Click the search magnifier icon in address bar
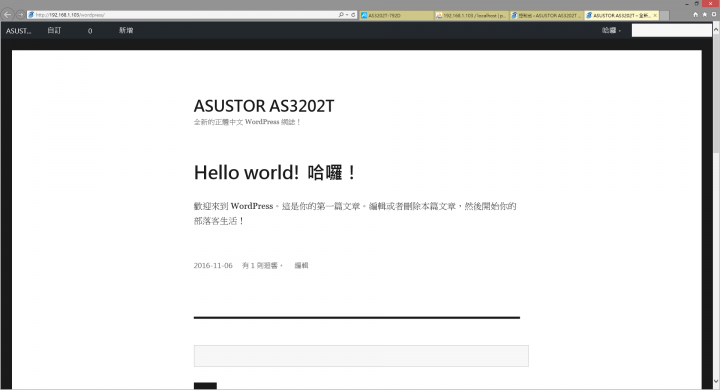This screenshot has height=390, width=720. tap(341, 15)
